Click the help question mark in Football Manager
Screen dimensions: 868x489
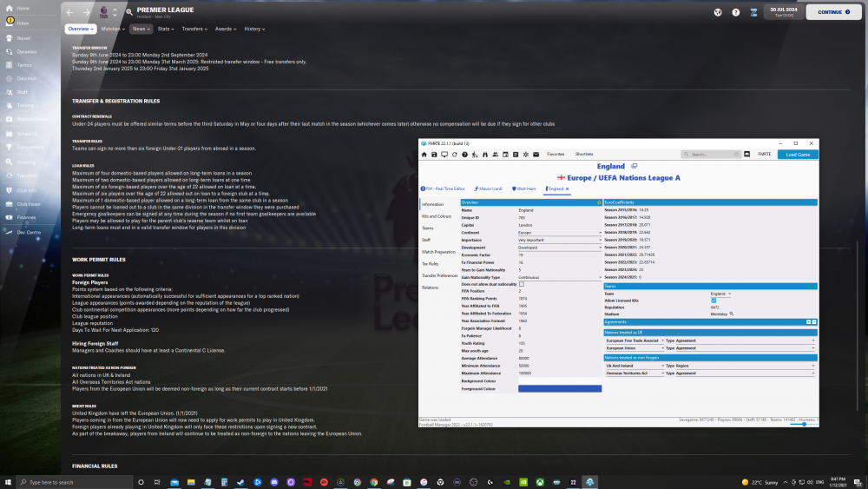click(x=736, y=12)
